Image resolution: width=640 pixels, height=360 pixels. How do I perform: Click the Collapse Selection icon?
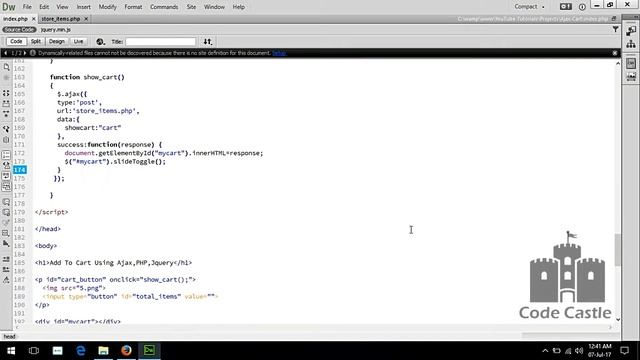point(6,104)
